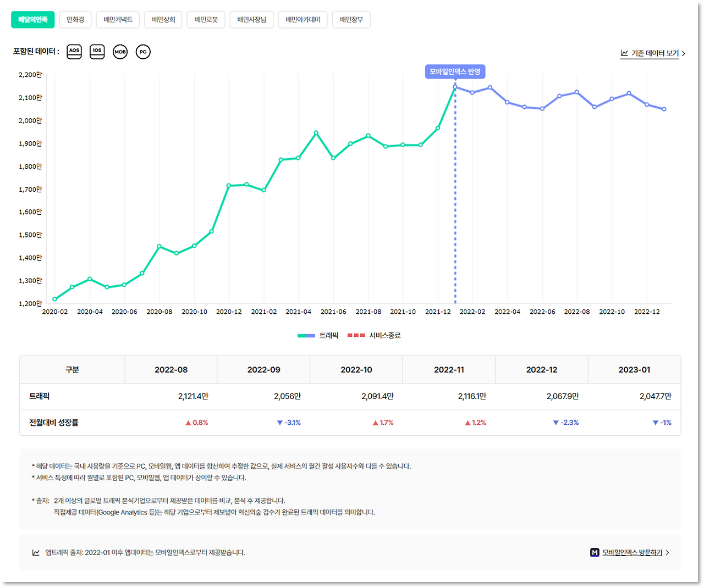The height and width of the screenshot is (588, 704).
Task: Click the 2020-02 x-axis label
Action: [55, 312]
